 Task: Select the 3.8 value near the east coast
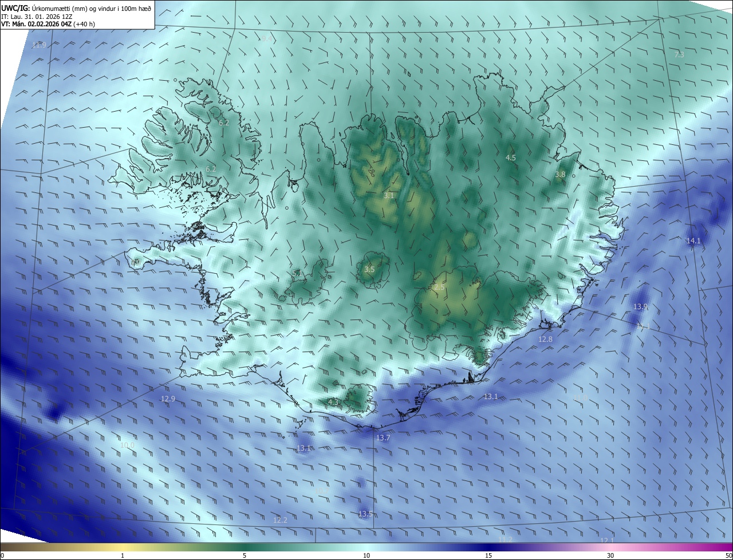point(560,174)
